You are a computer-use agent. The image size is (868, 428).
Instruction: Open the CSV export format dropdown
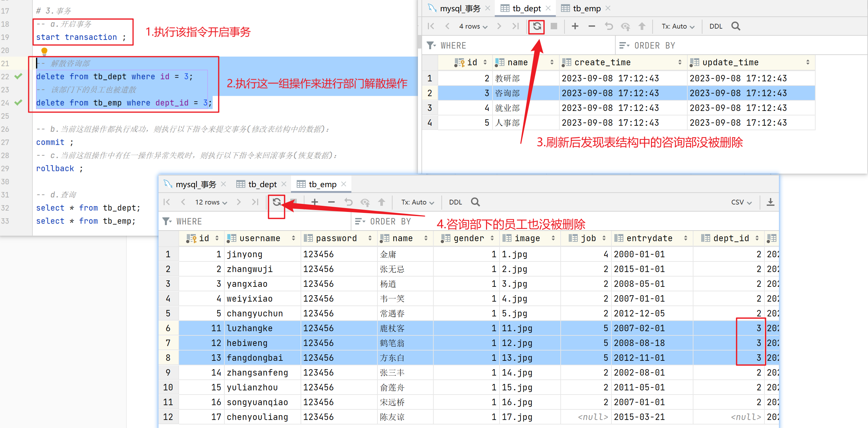coord(741,202)
